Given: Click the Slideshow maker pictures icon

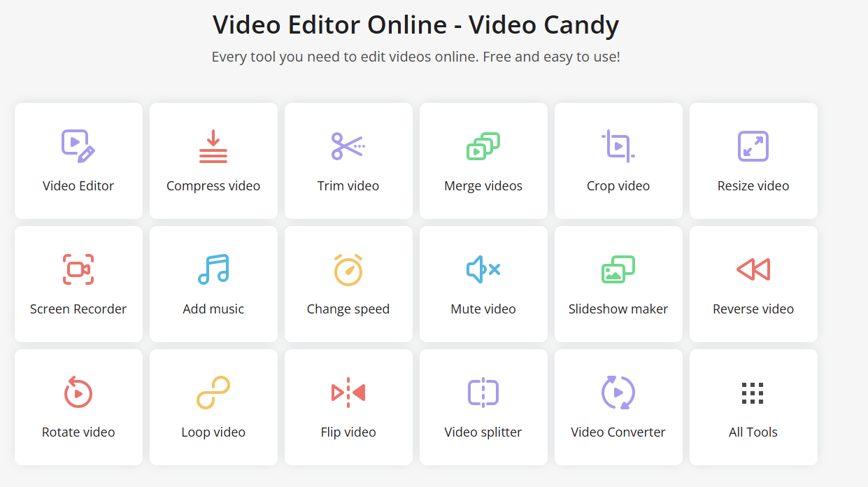Looking at the screenshot, I should click(x=618, y=269).
